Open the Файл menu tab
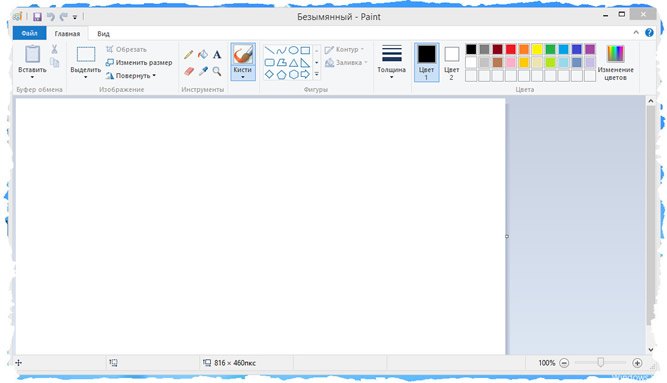667x383 pixels. [x=29, y=33]
